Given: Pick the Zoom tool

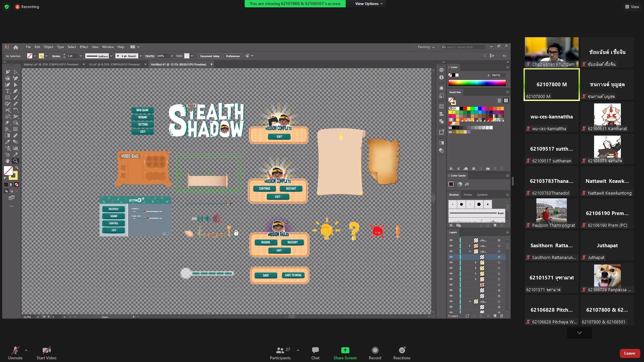Looking at the screenshot, I should coord(15,161).
